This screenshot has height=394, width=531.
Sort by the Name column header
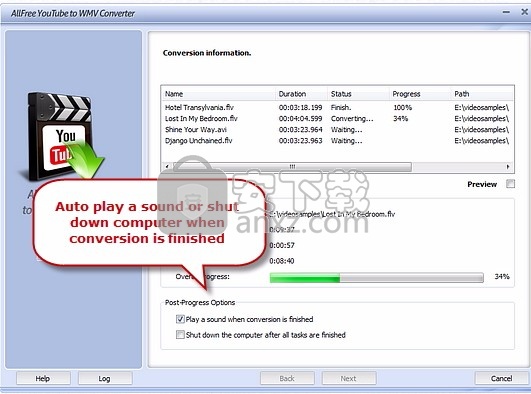(219, 94)
